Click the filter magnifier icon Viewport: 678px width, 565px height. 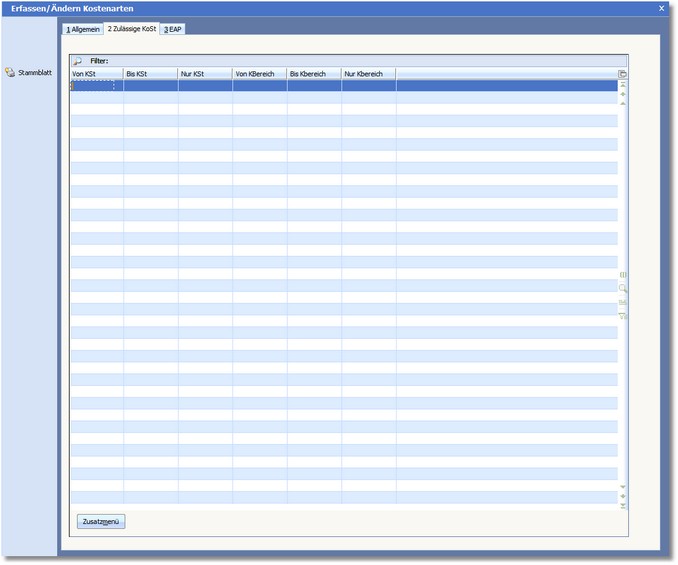click(78, 61)
